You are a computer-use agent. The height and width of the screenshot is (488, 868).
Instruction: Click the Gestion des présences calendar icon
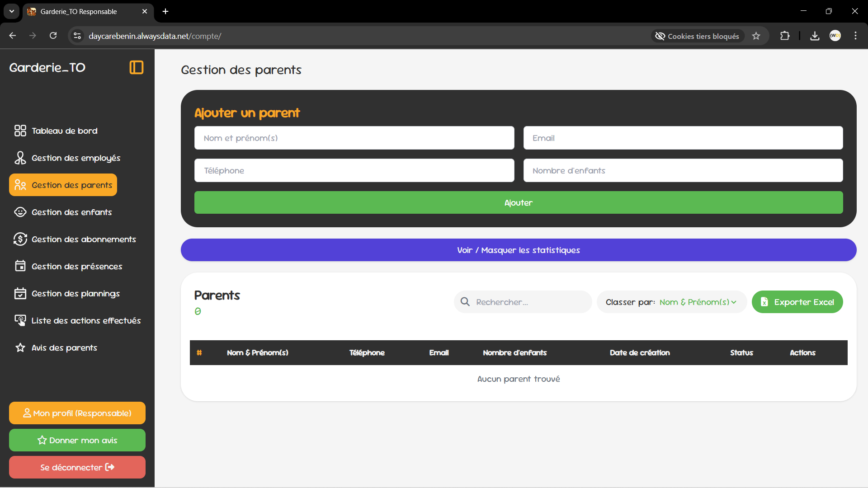coord(20,266)
